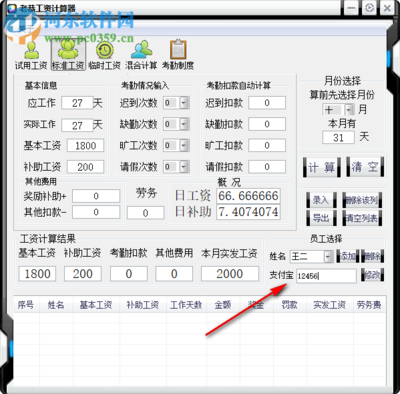Select the 试用工资 icon
The width and height of the screenshot is (400, 394).
pos(31,50)
